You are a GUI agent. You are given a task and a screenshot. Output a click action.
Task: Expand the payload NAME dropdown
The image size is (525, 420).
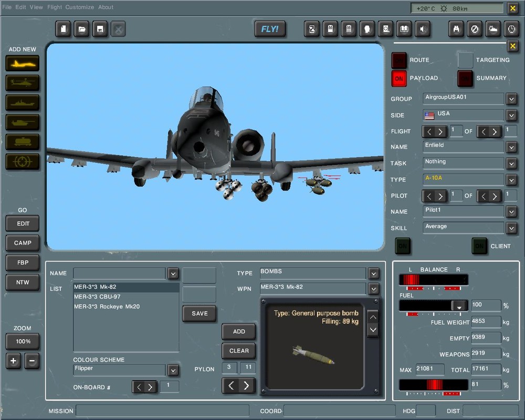coord(173,274)
